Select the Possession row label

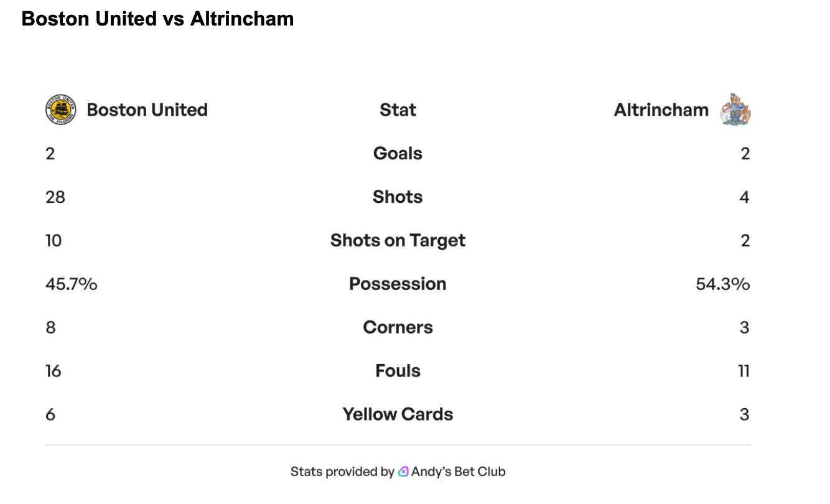click(x=398, y=284)
